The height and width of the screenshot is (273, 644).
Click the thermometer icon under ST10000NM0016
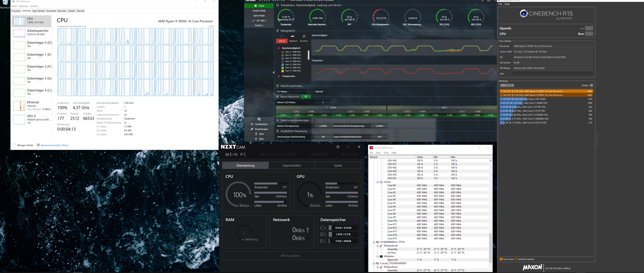coord(381,246)
